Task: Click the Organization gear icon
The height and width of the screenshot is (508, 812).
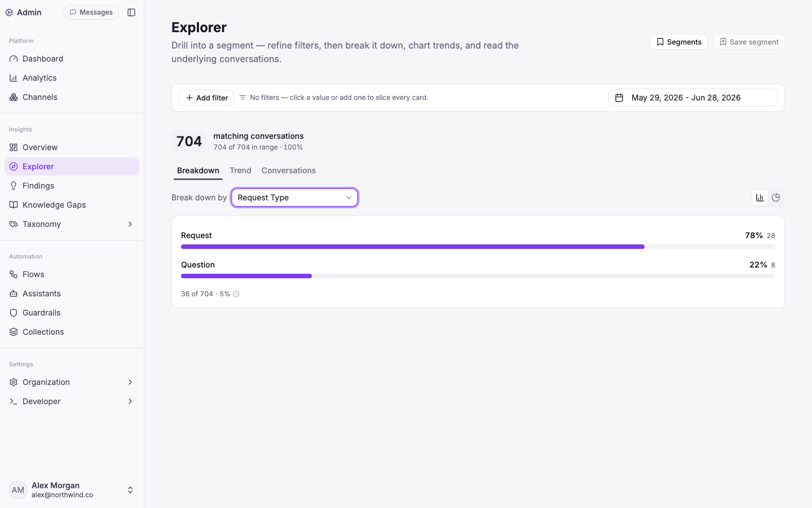Action: [x=14, y=382]
